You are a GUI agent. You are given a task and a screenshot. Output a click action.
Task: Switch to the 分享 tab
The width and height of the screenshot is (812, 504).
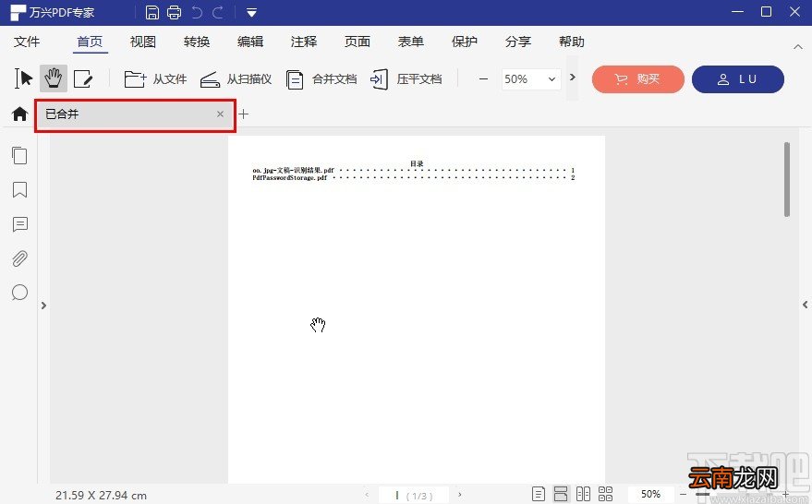coord(518,42)
